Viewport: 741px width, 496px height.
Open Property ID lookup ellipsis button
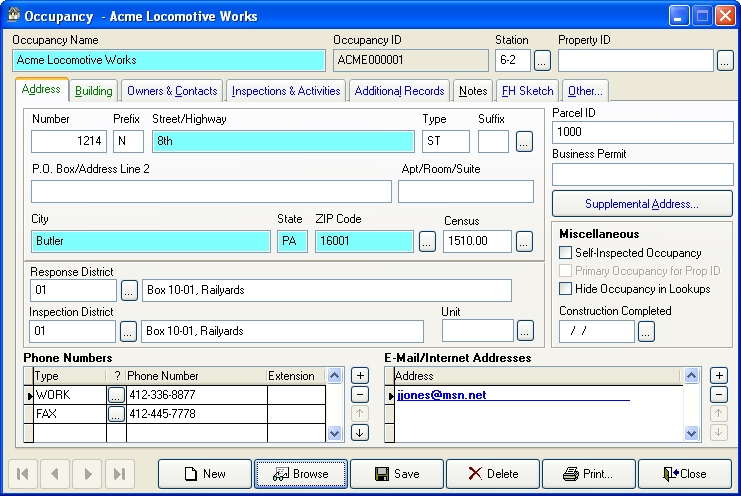(x=725, y=60)
